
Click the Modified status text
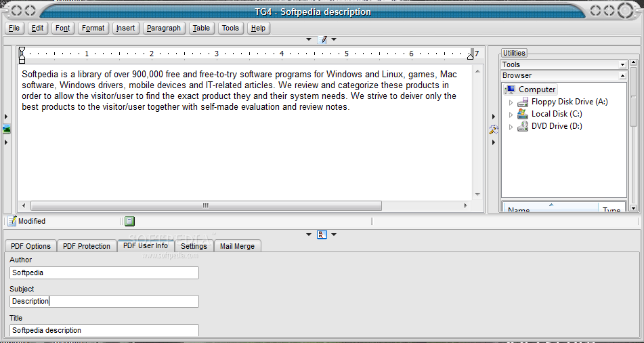[x=32, y=221]
